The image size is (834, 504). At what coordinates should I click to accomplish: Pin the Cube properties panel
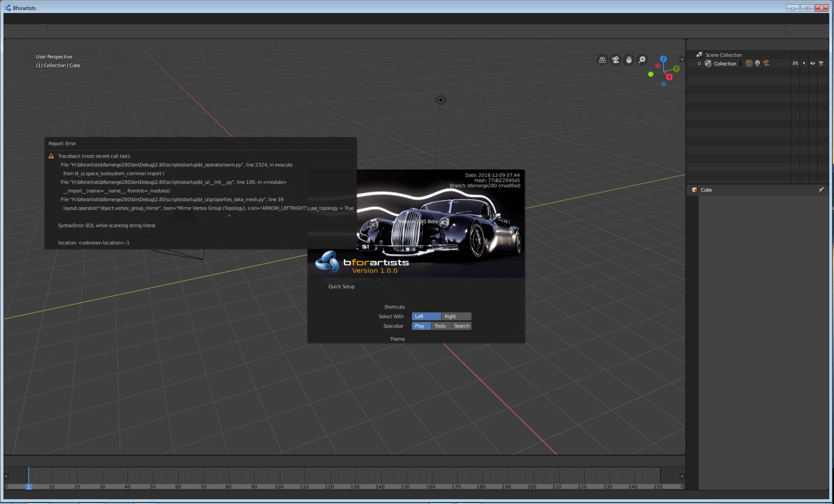pyautogui.click(x=821, y=190)
